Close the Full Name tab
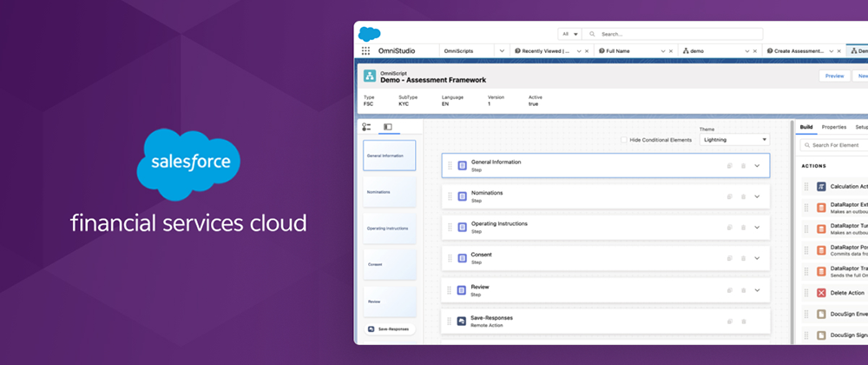The height and width of the screenshot is (365, 868). point(671,51)
